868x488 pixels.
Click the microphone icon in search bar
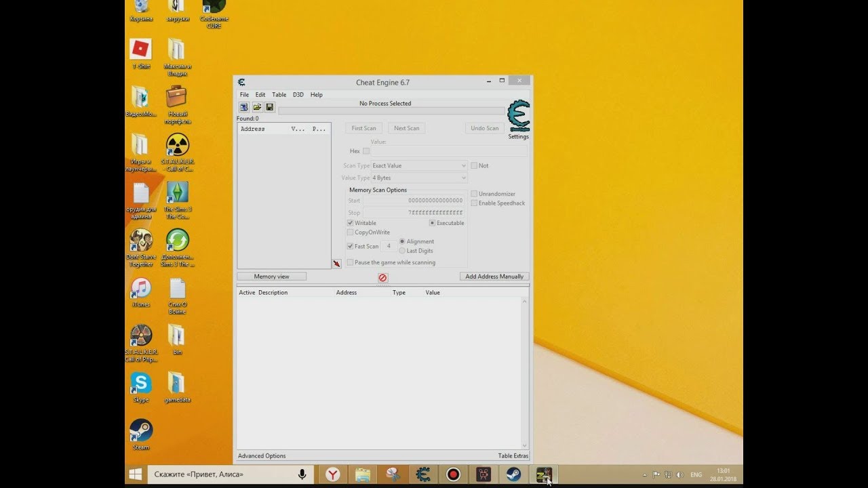[x=302, y=474]
